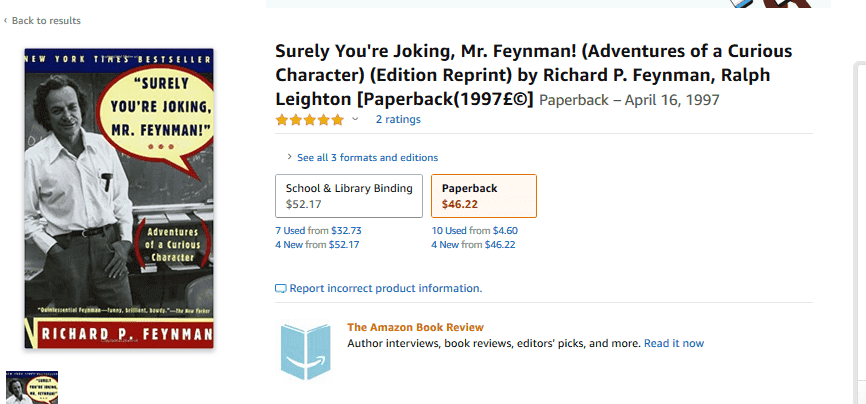Click the report incorrect info speech icon
The height and width of the screenshot is (404, 866).
click(281, 289)
